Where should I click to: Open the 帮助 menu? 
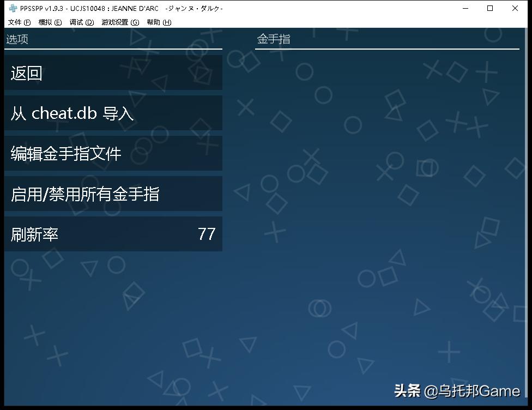click(x=158, y=22)
